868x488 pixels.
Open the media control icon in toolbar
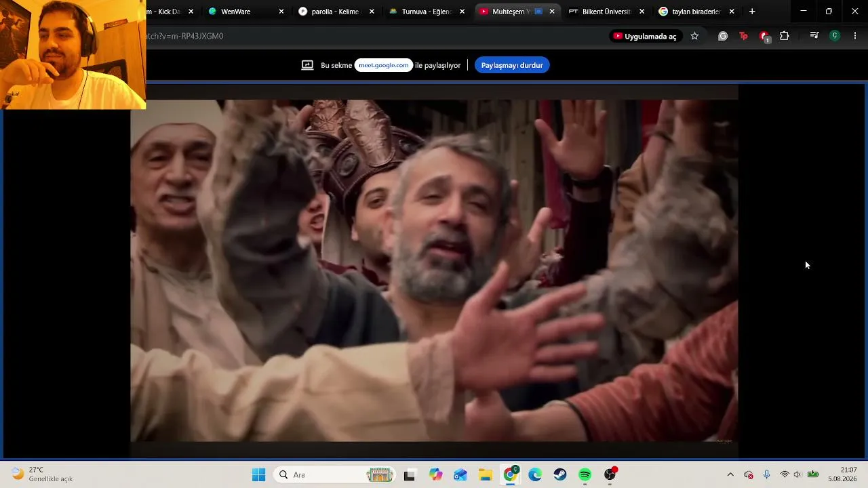pyautogui.click(x=814, y=36)
